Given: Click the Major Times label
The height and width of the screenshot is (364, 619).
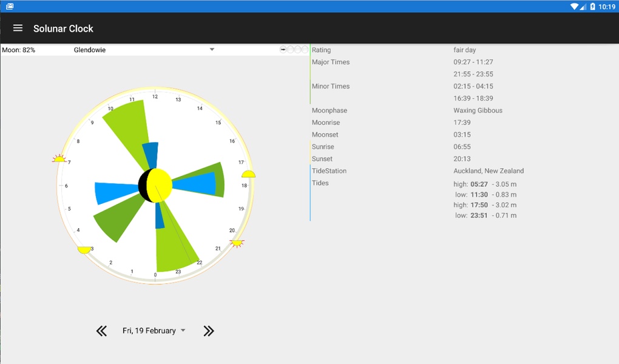Looking at the screenshot, I should click(331, 62).
